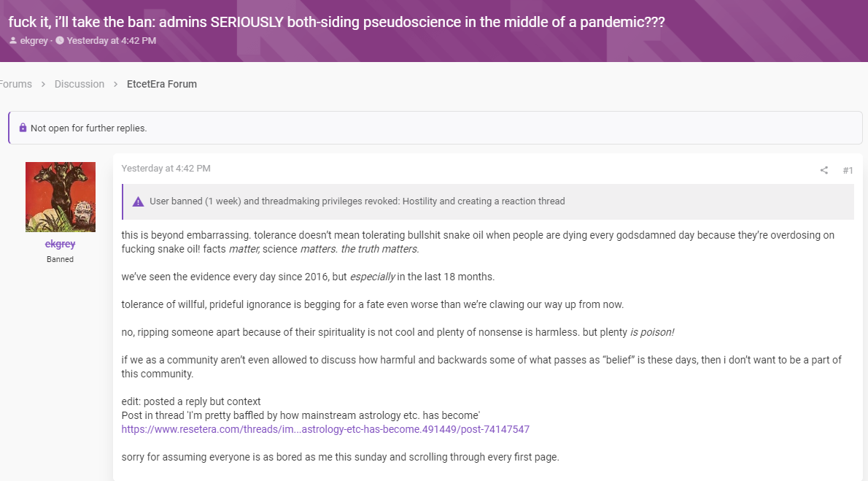Image resolution: width=868 pixels, height=481 pixels.
Task: Click the thread title text in purple banner
Action: tap(336, 22)
